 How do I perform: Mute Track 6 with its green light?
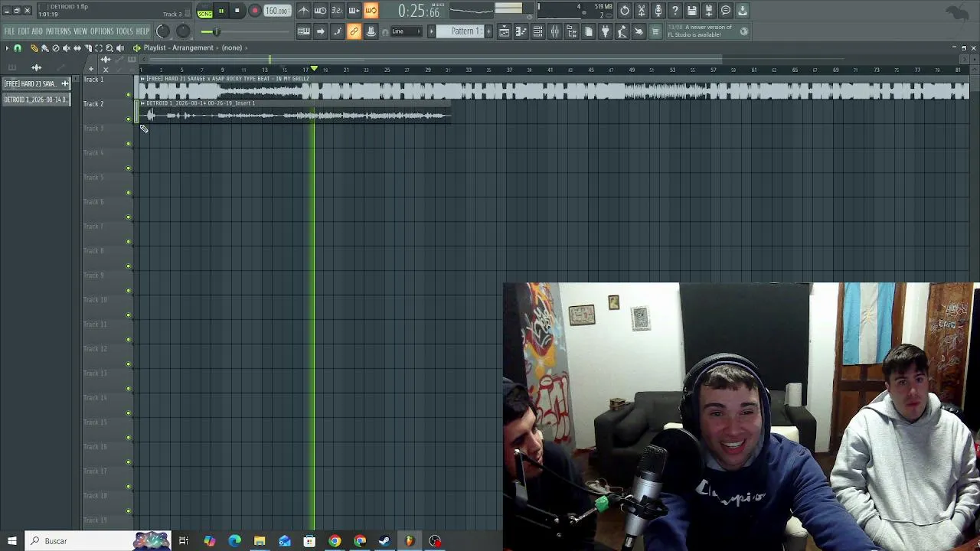(129, 217)
